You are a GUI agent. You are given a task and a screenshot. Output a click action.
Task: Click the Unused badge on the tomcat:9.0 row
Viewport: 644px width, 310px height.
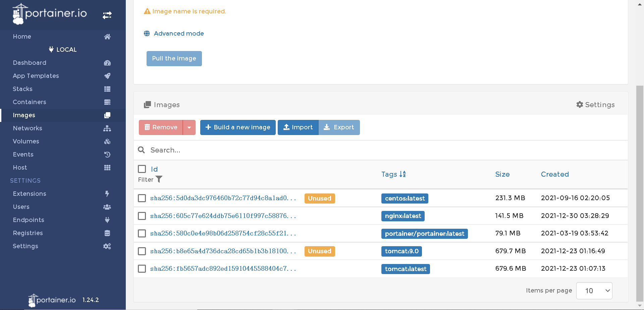pos(320,251)
